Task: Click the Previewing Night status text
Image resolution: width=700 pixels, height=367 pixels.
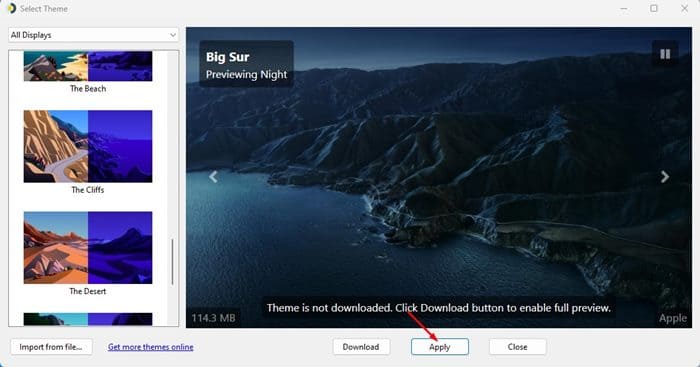Action: [x=246, y=75]
